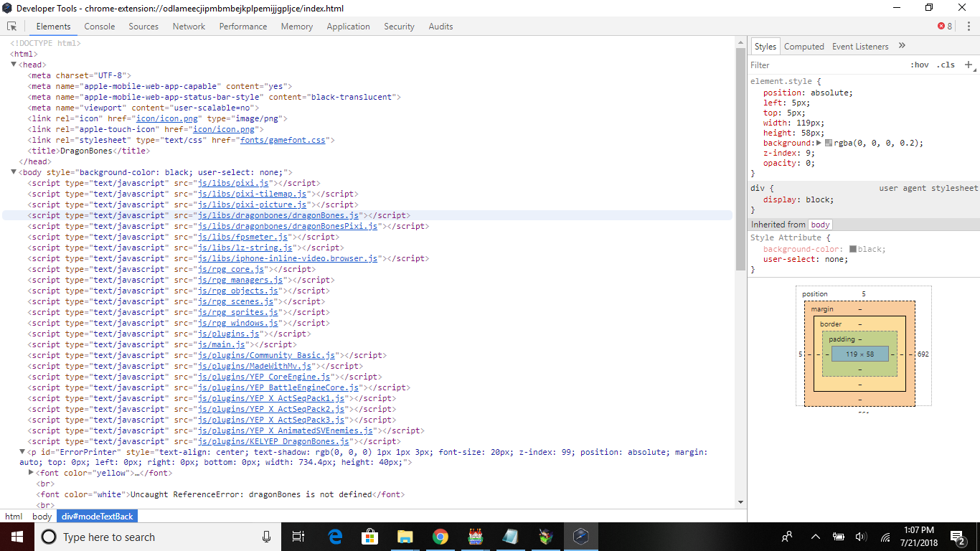980x551 pixels.
Task: Toggle the :hov element state option
Action: (919, 65)
